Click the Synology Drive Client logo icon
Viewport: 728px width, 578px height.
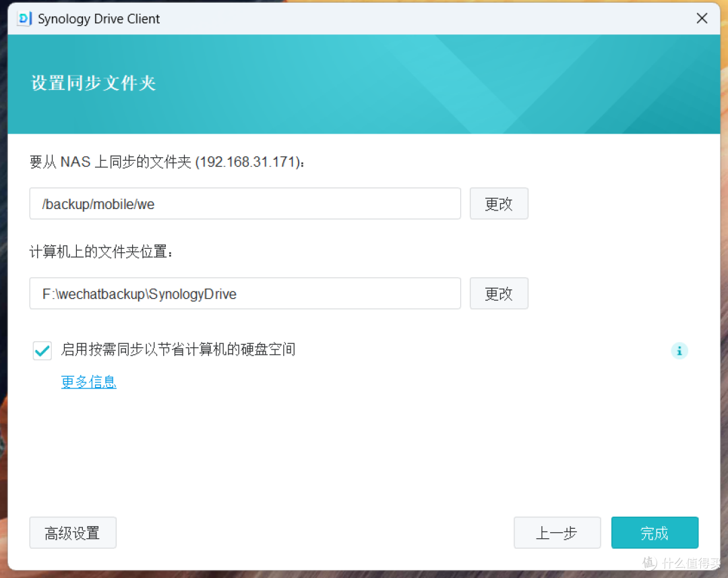(24, 19)
